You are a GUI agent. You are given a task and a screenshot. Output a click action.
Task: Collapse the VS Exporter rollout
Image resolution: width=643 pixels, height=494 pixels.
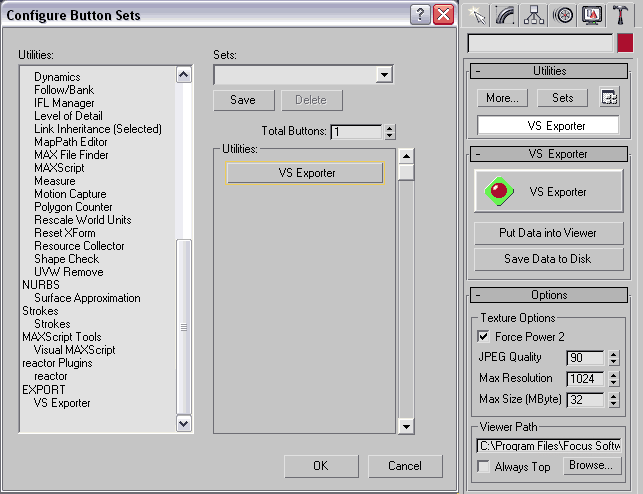549,154
